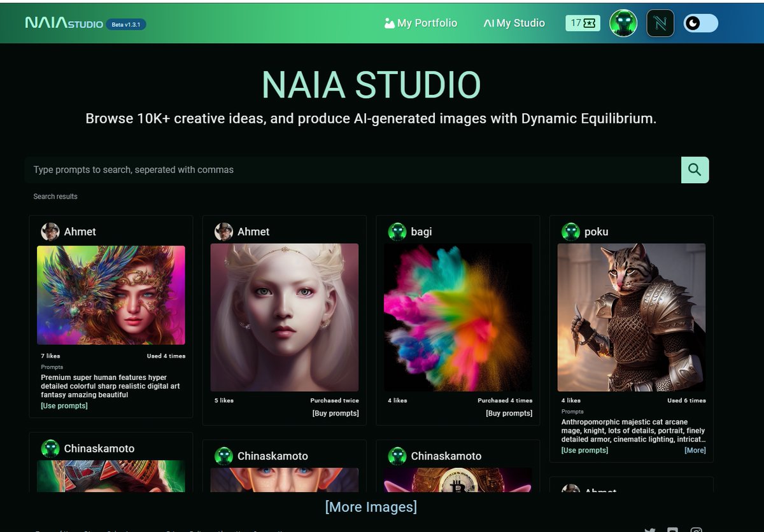Image resolution: width=764 pixels, height=532 pixels.
Task: Click the magnifier search button
Action: point(695,170)
